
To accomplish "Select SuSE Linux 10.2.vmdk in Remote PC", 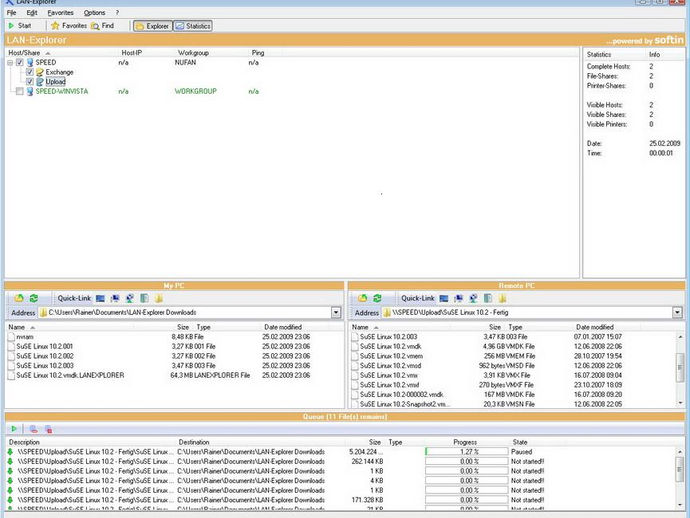I will click(390, 346).
